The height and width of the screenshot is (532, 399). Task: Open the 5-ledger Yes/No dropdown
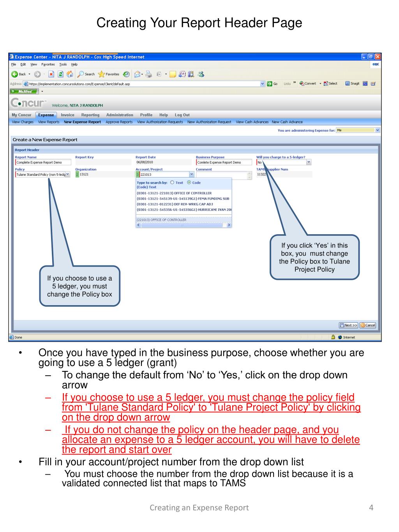[309, 162]
